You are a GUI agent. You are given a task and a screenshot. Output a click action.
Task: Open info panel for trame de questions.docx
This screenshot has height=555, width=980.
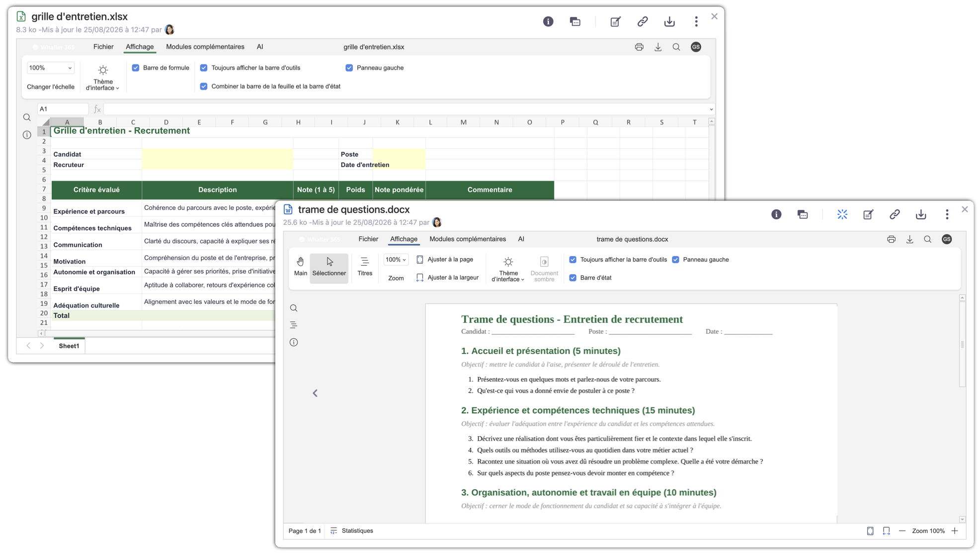(776, 214)
